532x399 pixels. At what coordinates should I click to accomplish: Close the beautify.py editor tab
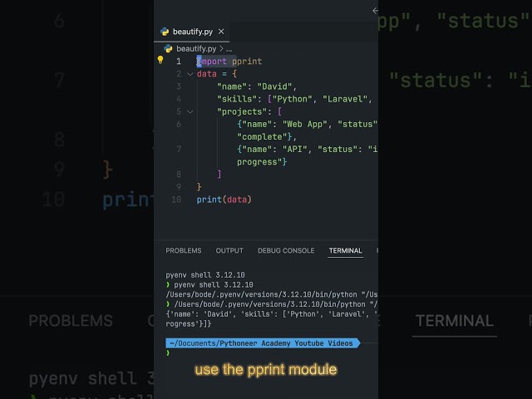(x=221, y=32)
